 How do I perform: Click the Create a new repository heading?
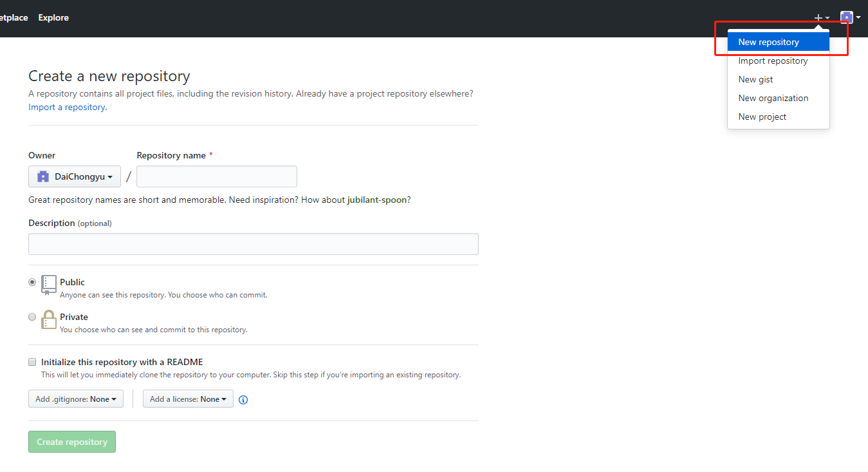(x=109, y=76)
